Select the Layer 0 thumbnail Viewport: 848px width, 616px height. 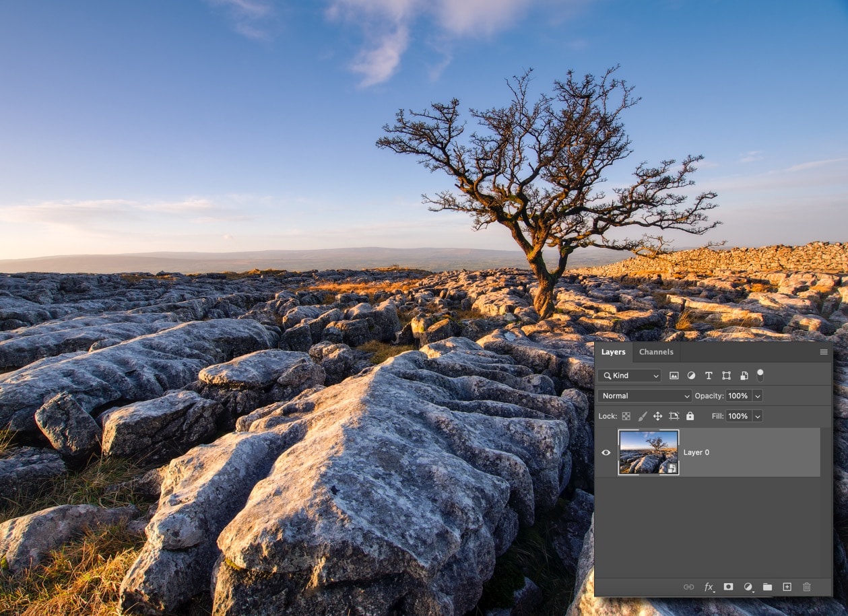(649, 452)
